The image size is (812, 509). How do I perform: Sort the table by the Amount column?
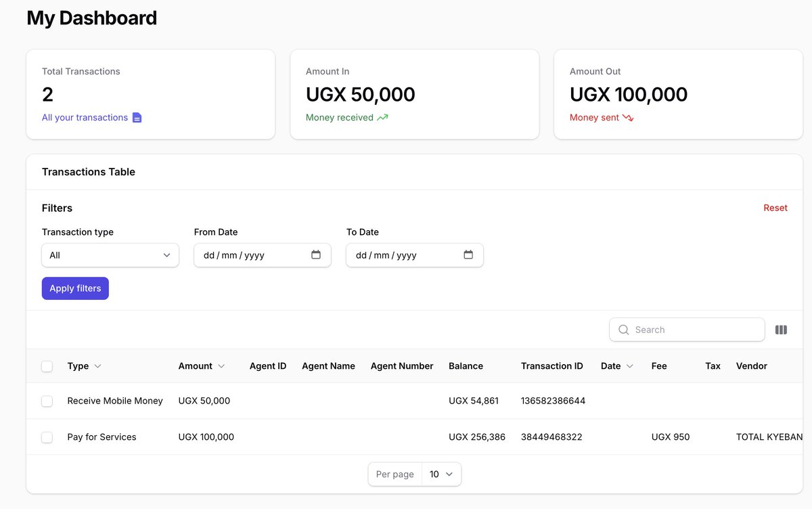point(202,366)
